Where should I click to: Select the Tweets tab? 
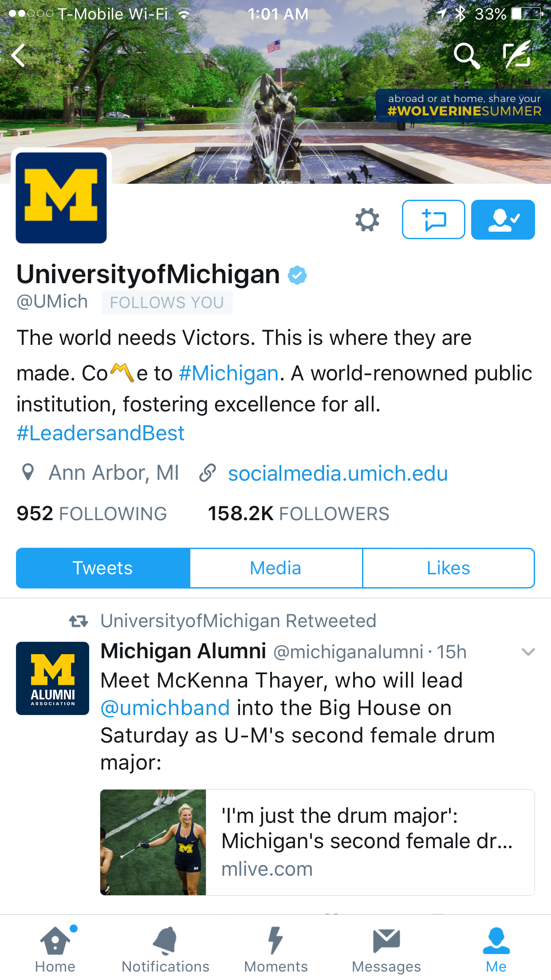point(103,568)
